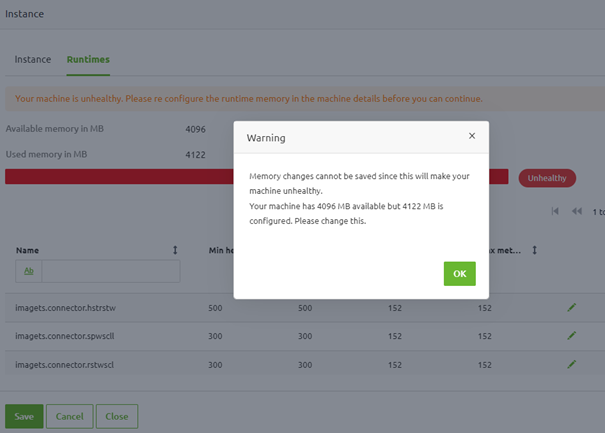The image size is (605, 433).
Task: Focus the Name filter text field
Action: coord(110,271)
